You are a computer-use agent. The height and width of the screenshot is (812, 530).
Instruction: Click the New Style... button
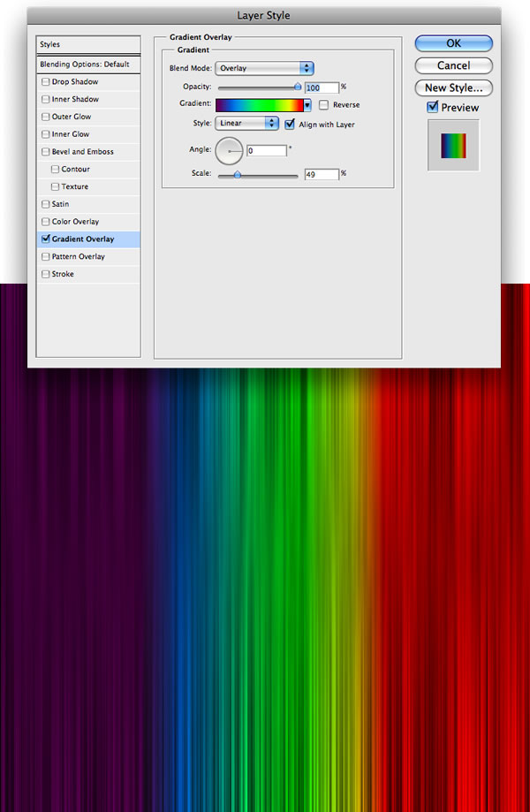tap(453, 88)
